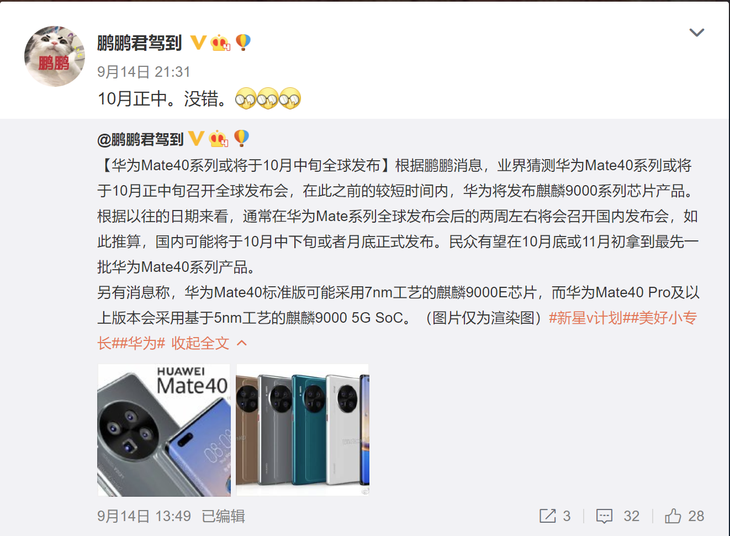Open the 9月14日 13:49 timestamp
The width and height of the screenshot is (730, 536).
coord(144,516)
